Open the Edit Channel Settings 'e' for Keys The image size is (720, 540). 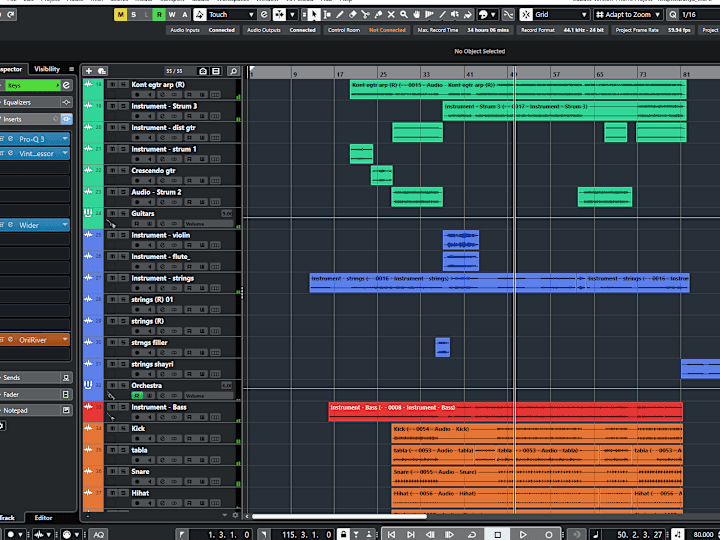pyautogui.click(x=67, y=85)
